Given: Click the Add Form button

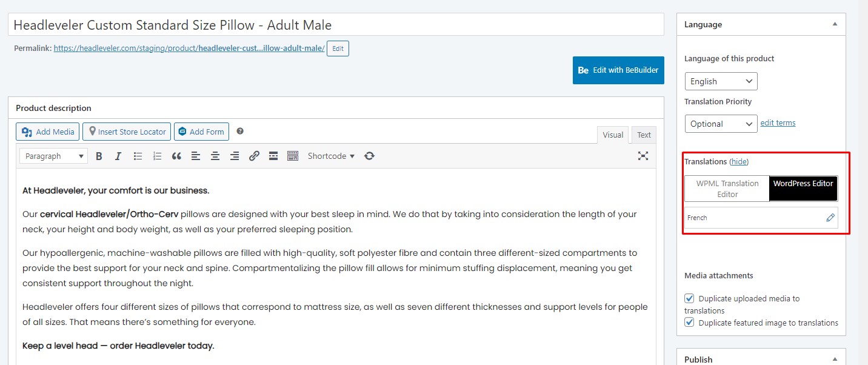Looking at the screenshot, I should click(x=201, y=132).
